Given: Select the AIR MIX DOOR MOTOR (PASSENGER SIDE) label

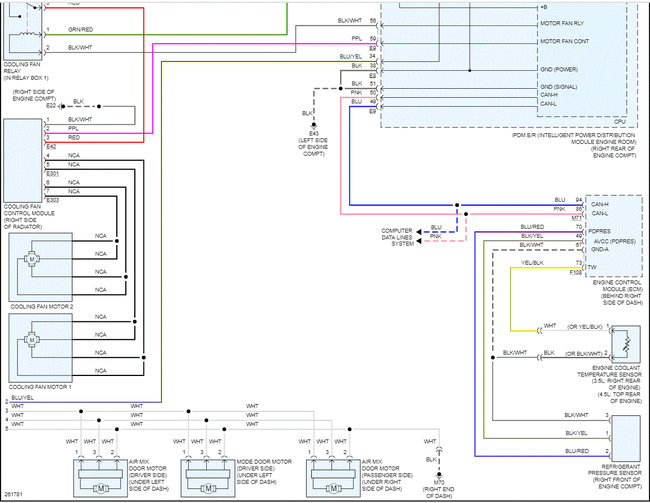Looking at the screenshot, I should pyautogui.click(x=387, y=475).
